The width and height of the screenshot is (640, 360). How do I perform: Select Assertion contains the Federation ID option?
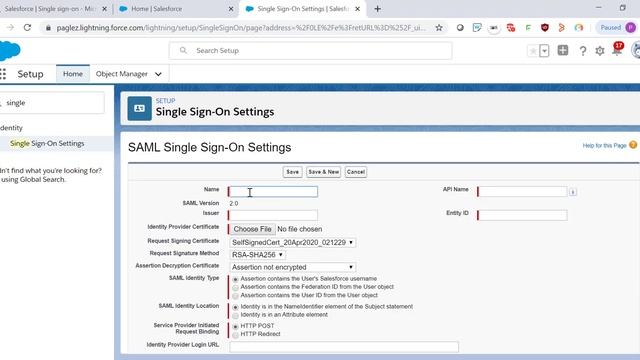236,288
